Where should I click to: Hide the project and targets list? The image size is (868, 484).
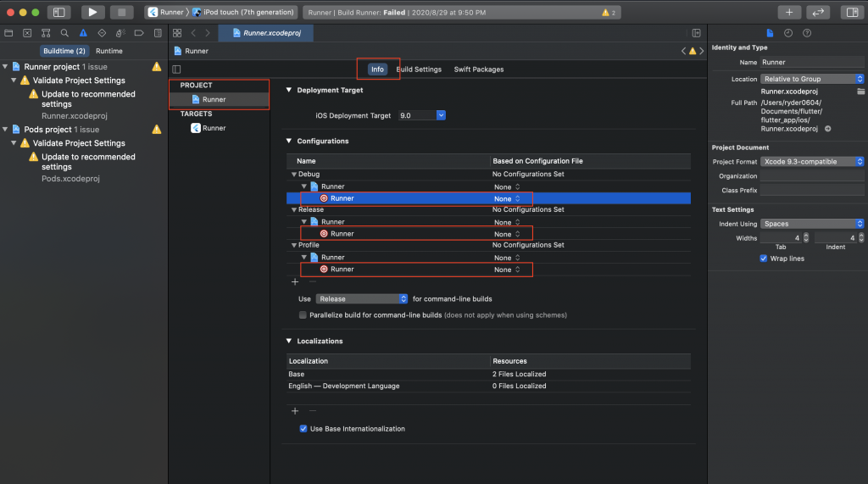tap(176, 70)
